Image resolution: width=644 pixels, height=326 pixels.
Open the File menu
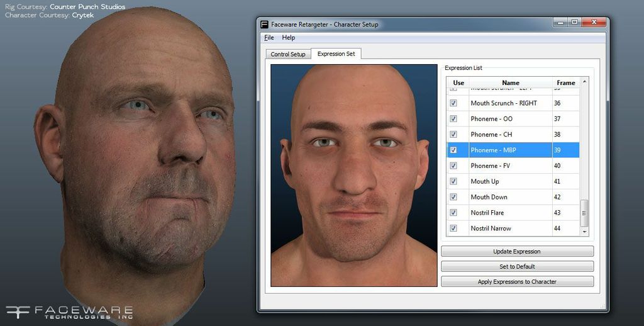(269, 38)
